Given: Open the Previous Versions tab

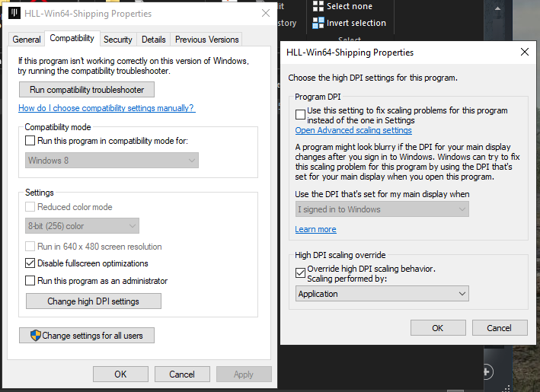Looking at the screenshot, I should coord(206,40).
